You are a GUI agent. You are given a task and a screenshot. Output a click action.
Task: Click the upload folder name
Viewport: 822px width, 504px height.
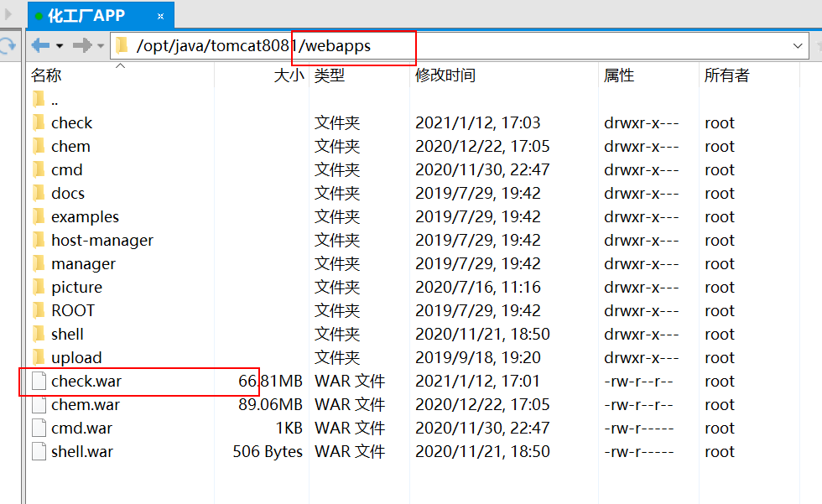pyautogui.click(x=76, y=358)
